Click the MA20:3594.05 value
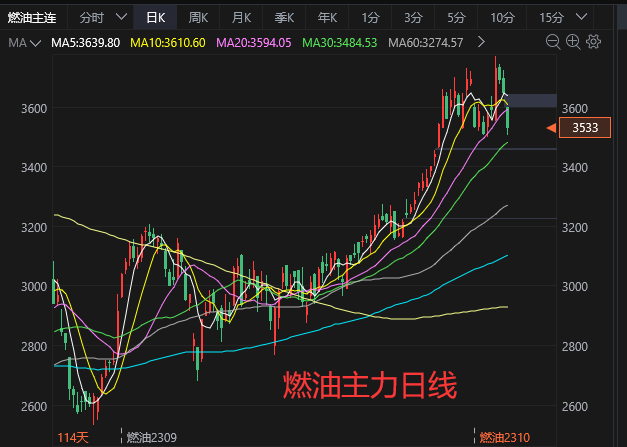Screen dimensions: 627x447 point(254,43)
